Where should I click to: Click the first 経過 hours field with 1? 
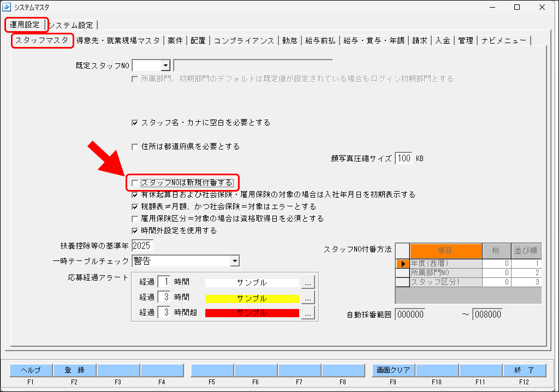164,282
